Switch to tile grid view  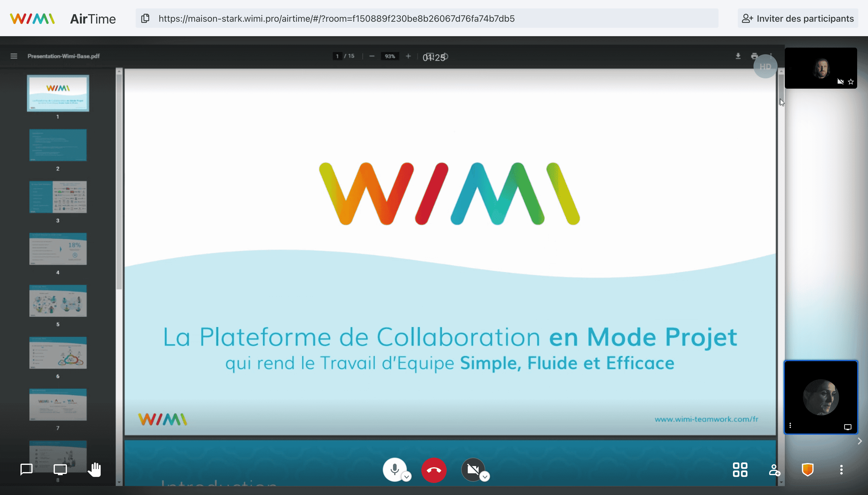point(740,469)
